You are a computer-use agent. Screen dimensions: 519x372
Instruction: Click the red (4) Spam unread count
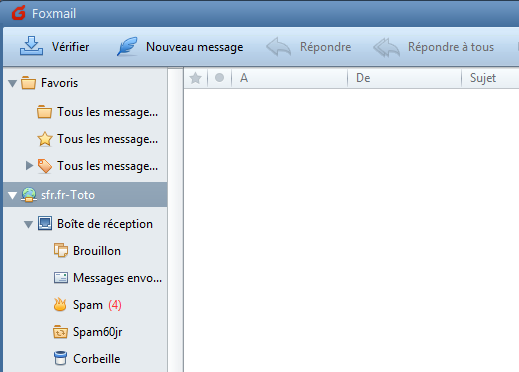pos(115,305)
